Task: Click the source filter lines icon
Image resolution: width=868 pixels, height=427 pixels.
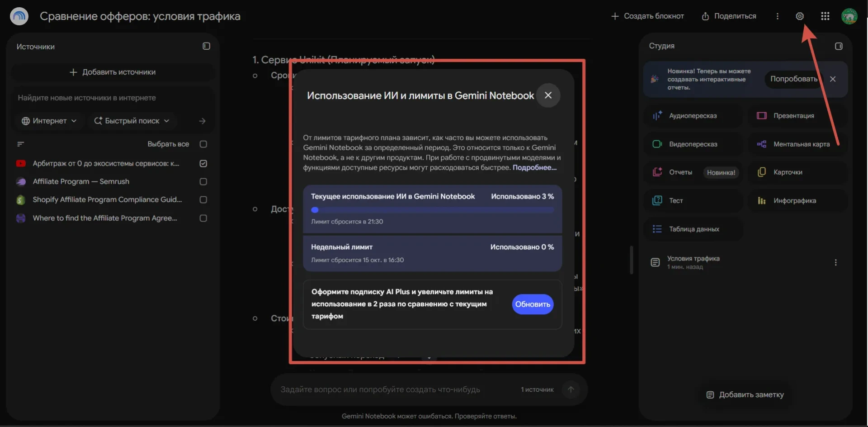Action: [20, 144]
